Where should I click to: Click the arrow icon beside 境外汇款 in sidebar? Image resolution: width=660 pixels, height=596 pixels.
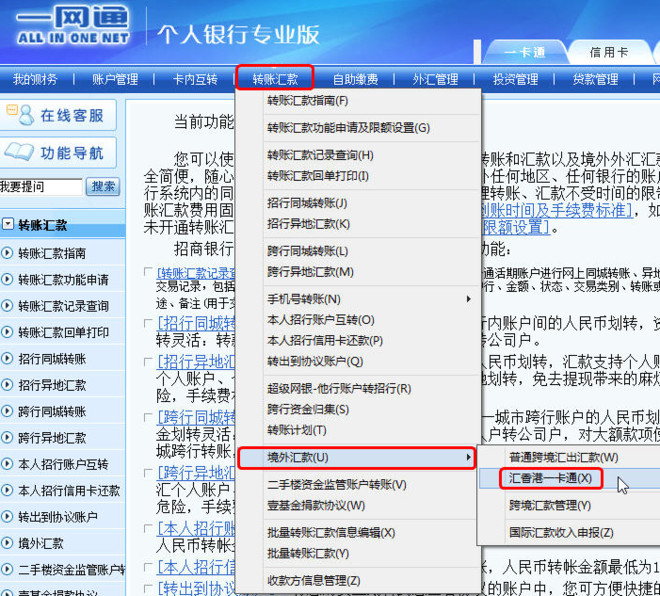pos(7,543)
